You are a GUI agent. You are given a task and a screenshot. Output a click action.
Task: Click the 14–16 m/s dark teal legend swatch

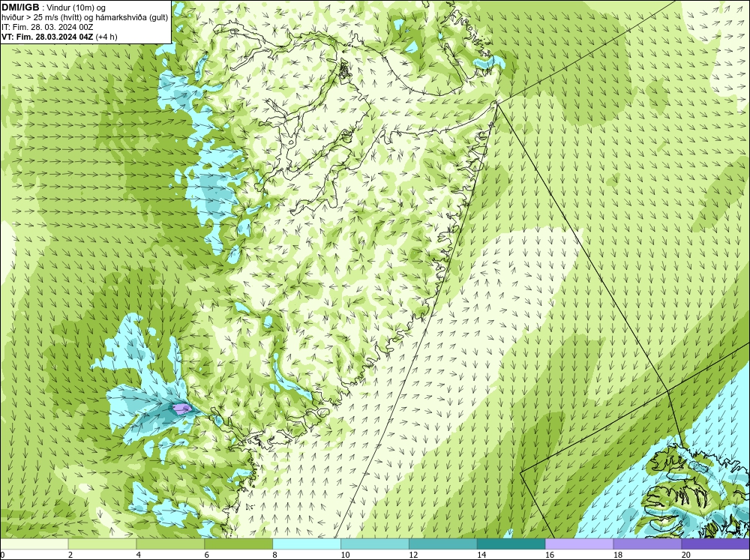pyautogui.click(x=511, y=544)
